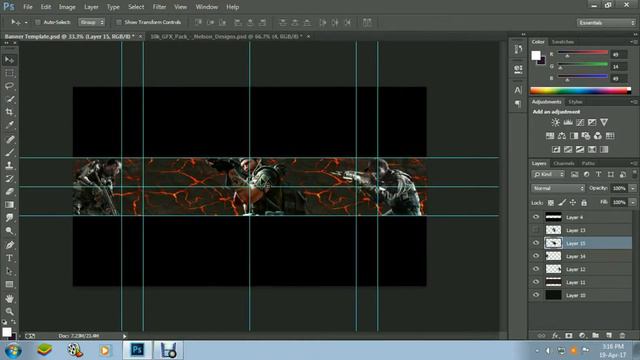Open the Fill slider arrow

633,202
